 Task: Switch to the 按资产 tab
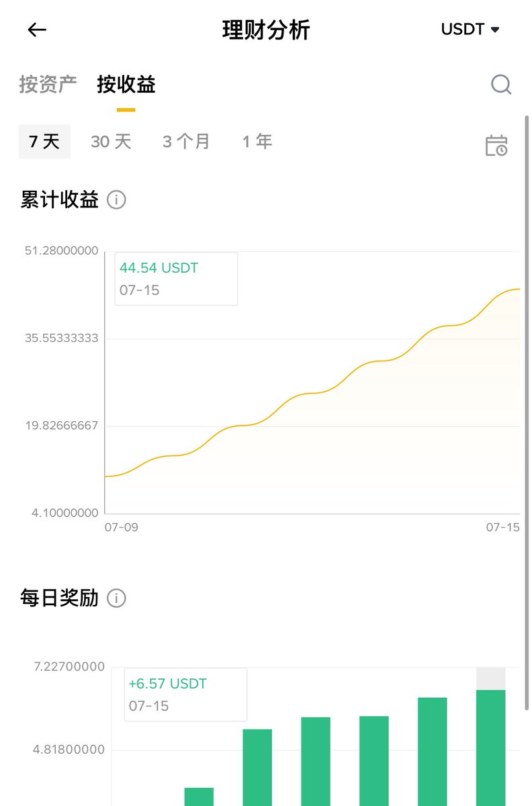click(48, 85)
